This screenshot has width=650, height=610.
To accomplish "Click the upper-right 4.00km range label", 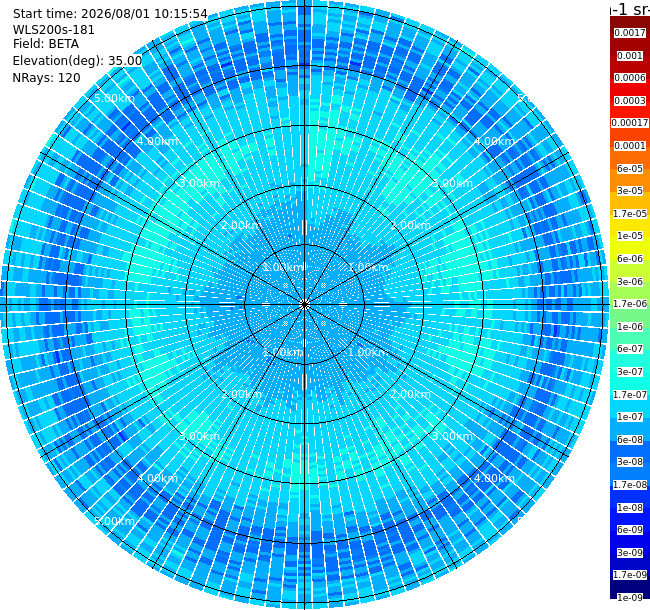I will 494,141.
